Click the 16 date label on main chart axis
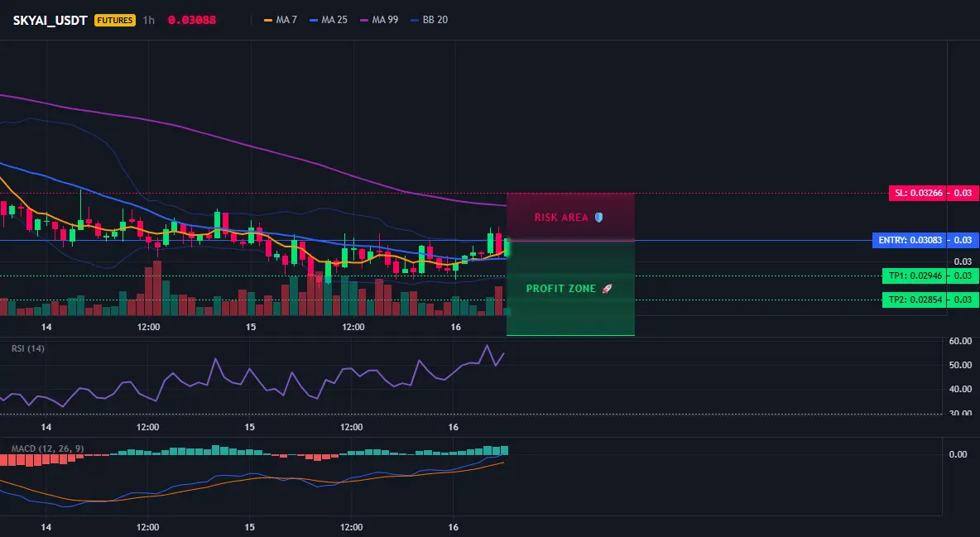Screen dimensions: 980x537 pyautogui.click(x=455, y=327)
